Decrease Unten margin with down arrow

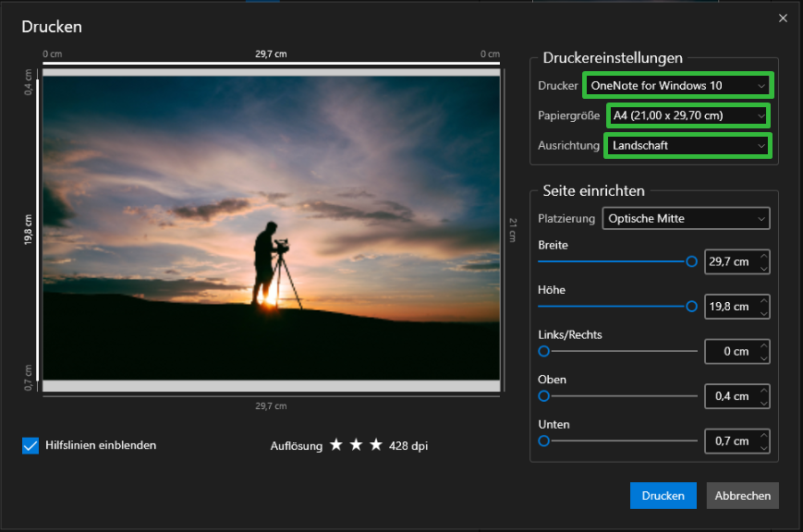[763, 448]
